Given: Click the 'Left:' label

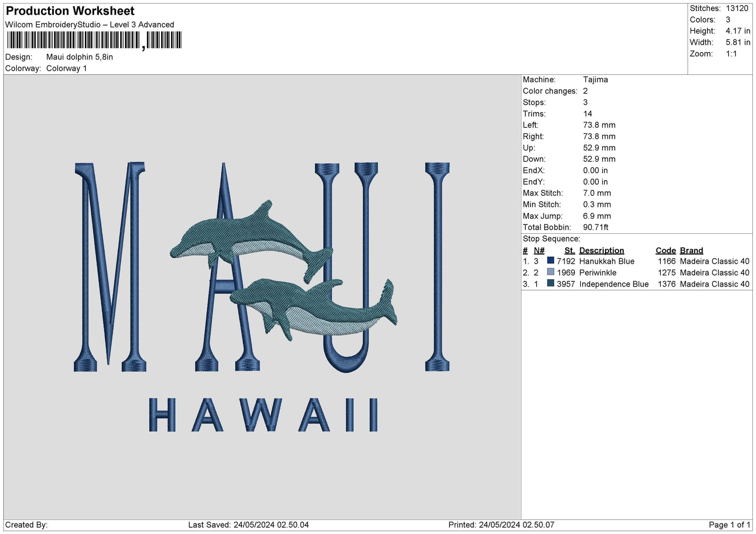Looking at the screenshot, I should tap(531, 125).
